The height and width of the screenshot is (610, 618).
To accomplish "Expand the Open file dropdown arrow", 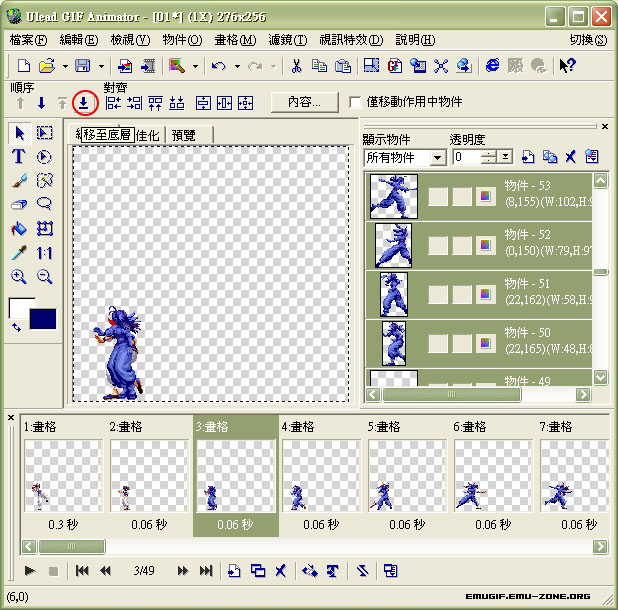I will click(x=65, y=66).
